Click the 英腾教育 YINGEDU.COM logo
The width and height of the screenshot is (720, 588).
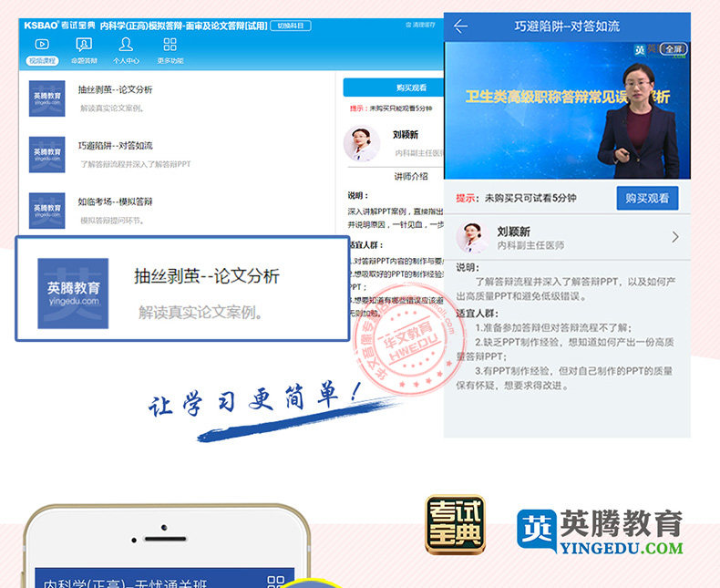(600, 531)
